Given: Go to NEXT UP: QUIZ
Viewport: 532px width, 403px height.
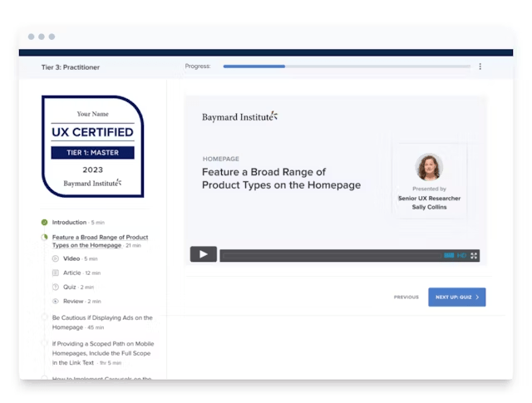Looking at the screenshot, I should pos(456,297).
